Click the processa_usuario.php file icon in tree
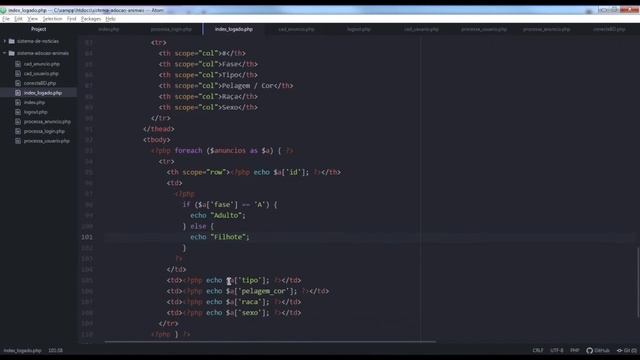The image size is (640, 360). (x=18, y=141)
